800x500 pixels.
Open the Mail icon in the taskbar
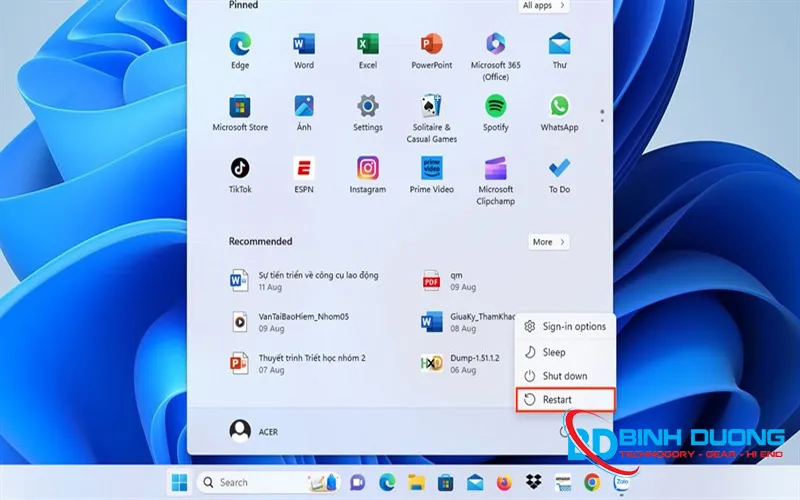click(x=475, y=482)
